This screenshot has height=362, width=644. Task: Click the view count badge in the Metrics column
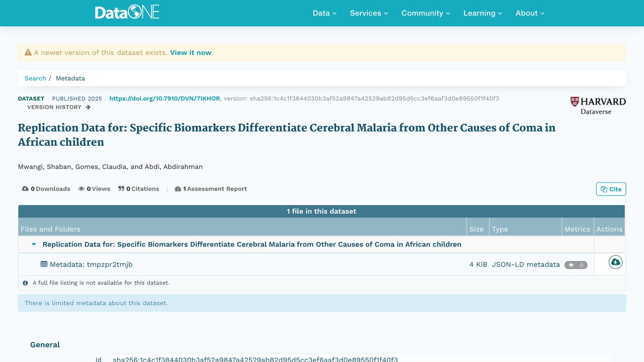pyautogui.click(x=576, y=265)
